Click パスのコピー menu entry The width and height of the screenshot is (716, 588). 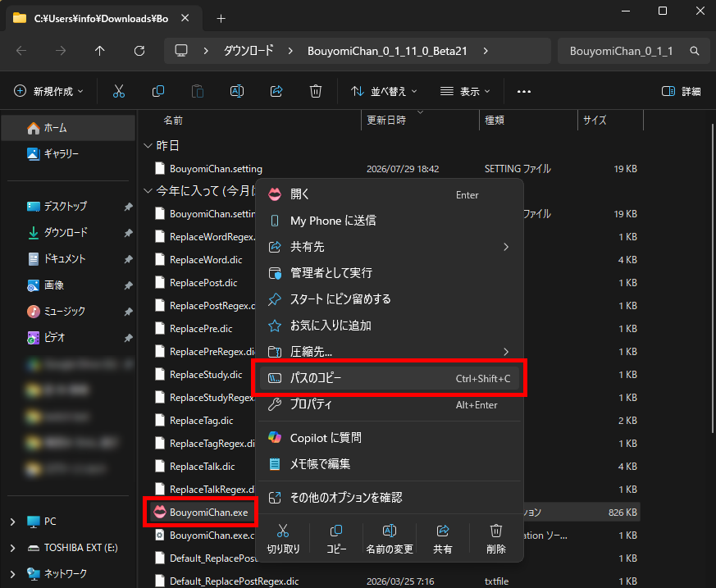tap(389, 378)
